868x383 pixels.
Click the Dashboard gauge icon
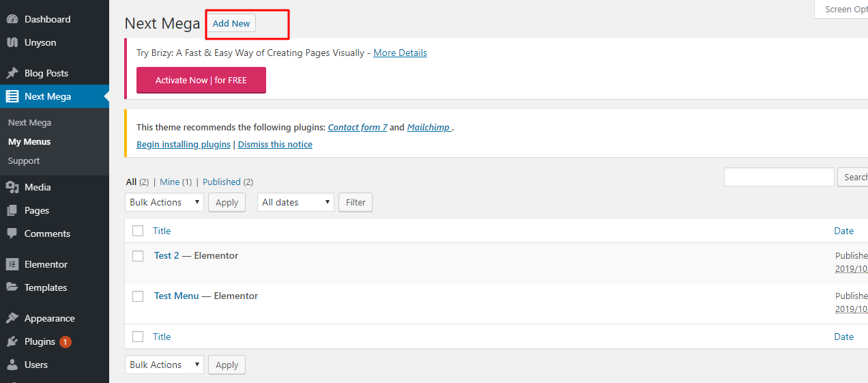(12, 19)
